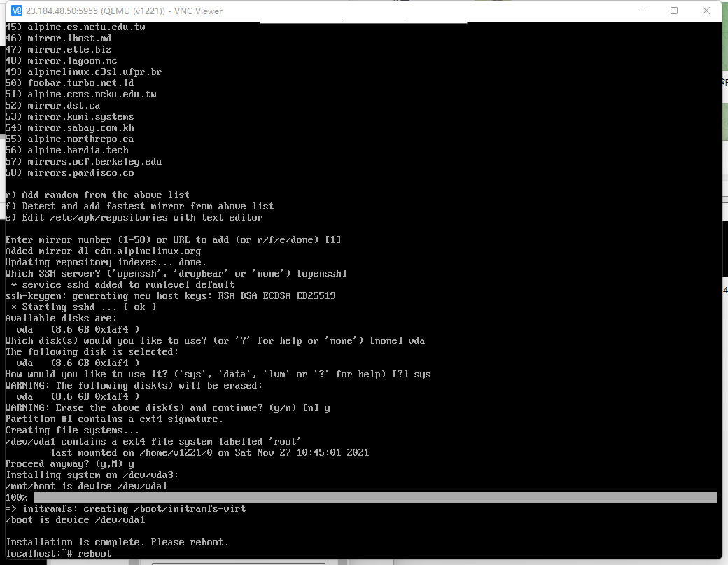Click '/mnt/boot is device /dev/vda1' line
This screenshot has width=728, height=565.
click(x=86, y=486)
